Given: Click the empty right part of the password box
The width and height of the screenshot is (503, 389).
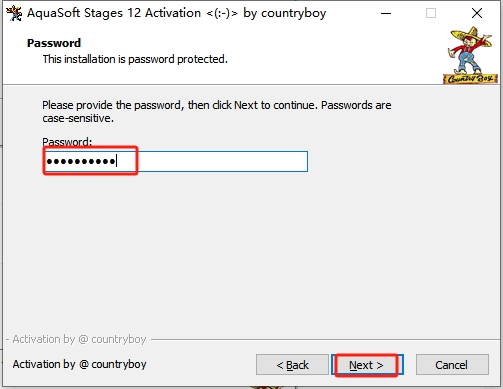Looking at the screenshot, I should coord(223,162).
